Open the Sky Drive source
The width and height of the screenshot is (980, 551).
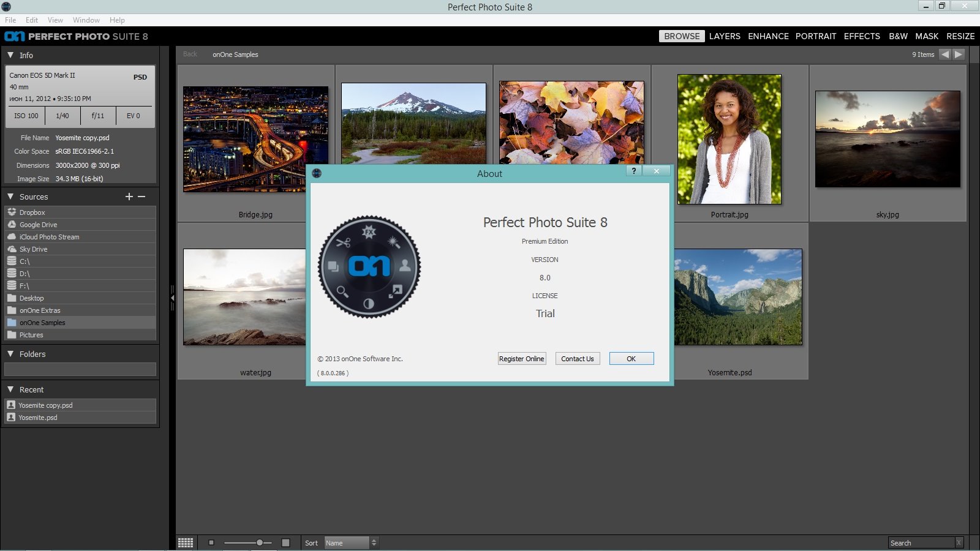pyautogui.click(x=80, y=249)
